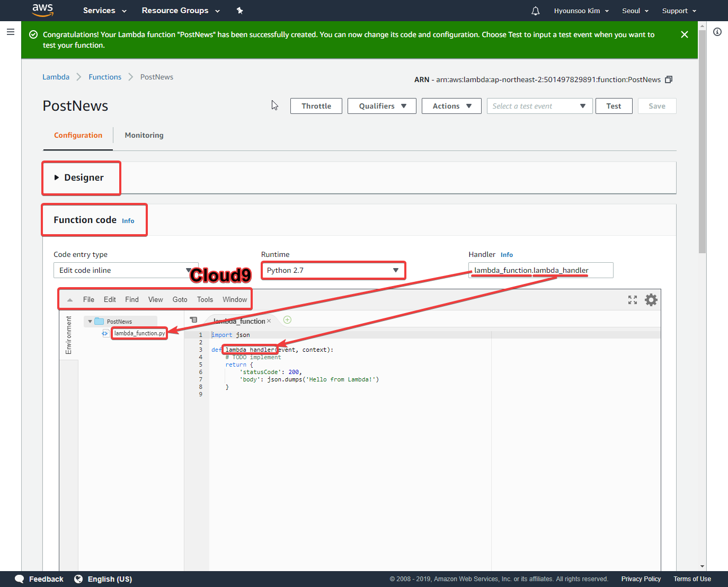This screenshot has width=728, height=587.
Task: Open the Find menu in editor
Action: pos(132,299)
